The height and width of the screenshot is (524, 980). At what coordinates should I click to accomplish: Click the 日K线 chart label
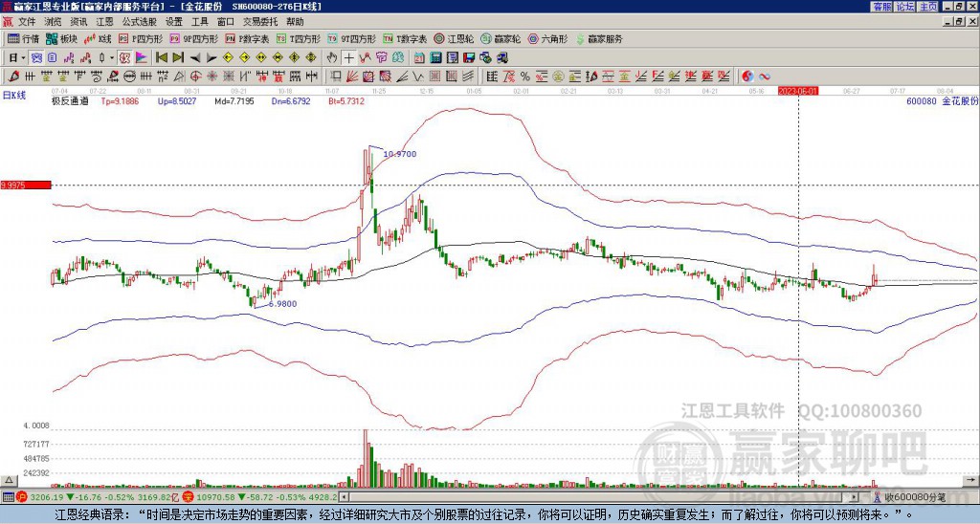[14, 96]
